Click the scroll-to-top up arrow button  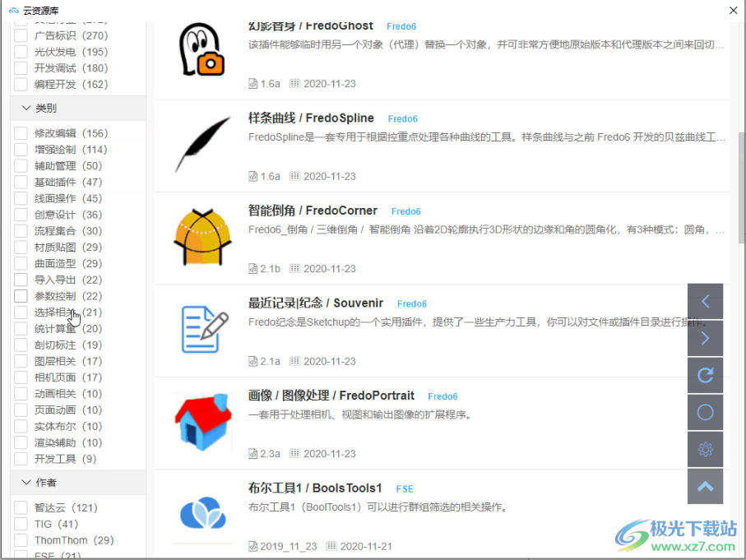click(x=705, y=486)
